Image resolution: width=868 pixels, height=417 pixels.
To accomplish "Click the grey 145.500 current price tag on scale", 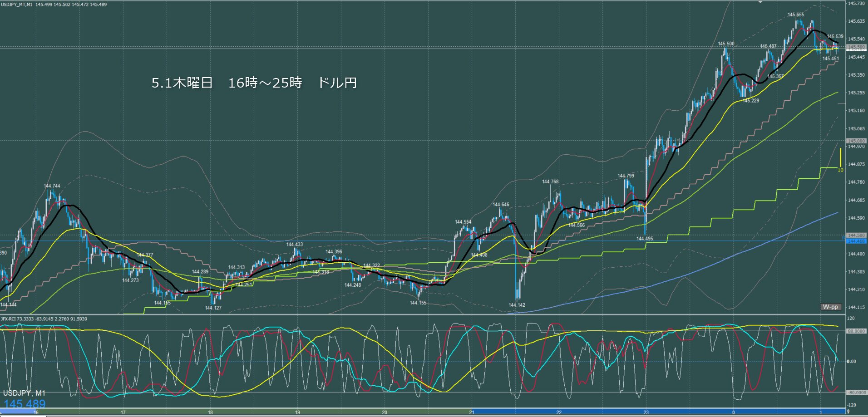I will click(856, 47).
